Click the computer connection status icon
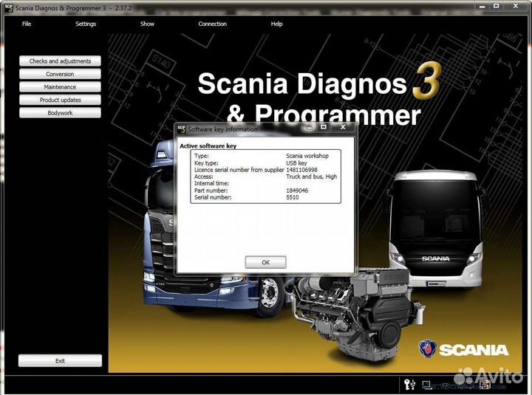Image resolution: width=532 pixels, height=395 pixels. (x=426, y=385)
